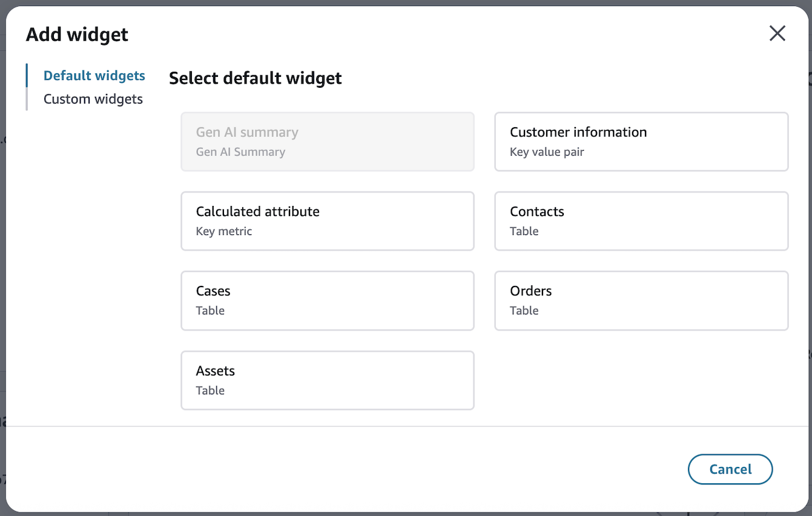Viewport: 812px width, 516px height.
Task: Choose the Orders table widget
Action: coord(641,300)
